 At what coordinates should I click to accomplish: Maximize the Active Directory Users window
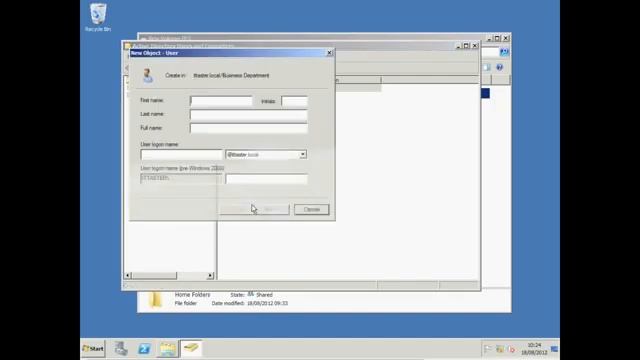click(x=466, y=46)
